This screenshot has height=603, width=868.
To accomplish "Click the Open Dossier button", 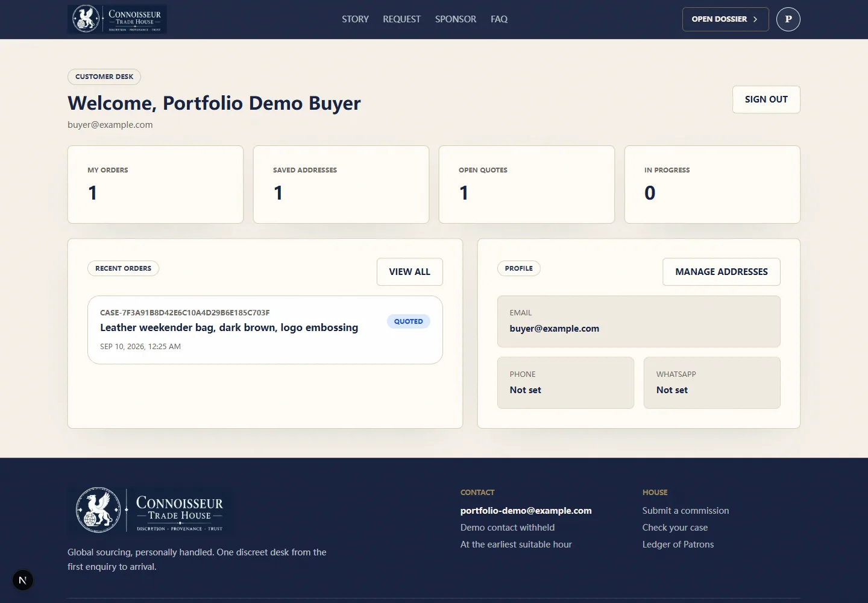I will pyautogui.click(x=725, y=19).
